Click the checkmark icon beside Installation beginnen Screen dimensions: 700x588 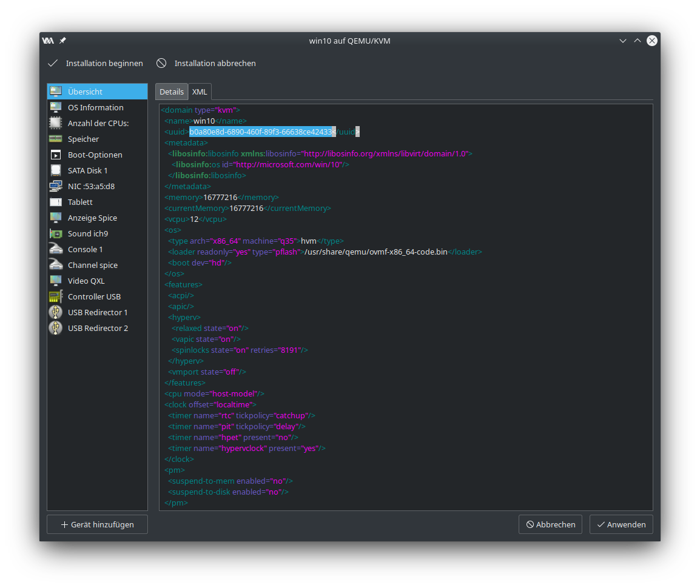[x=53, y=64]
